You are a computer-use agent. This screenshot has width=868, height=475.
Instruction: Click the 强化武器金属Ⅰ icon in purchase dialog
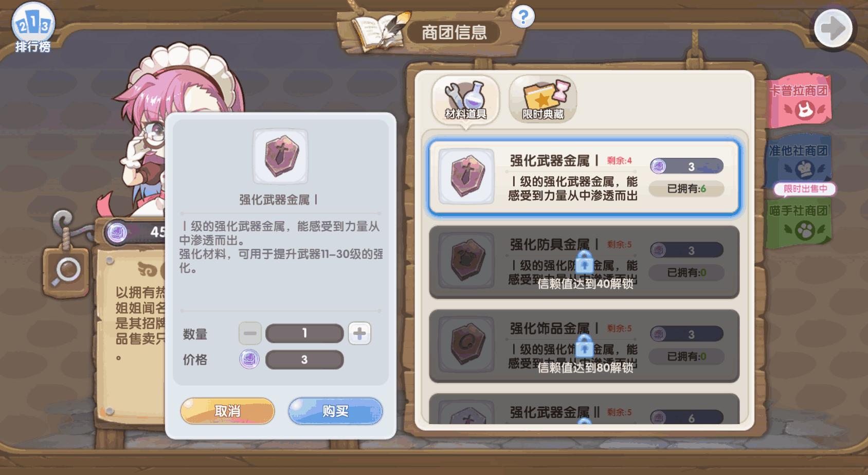pyautogui.click(x=280, y=156)
